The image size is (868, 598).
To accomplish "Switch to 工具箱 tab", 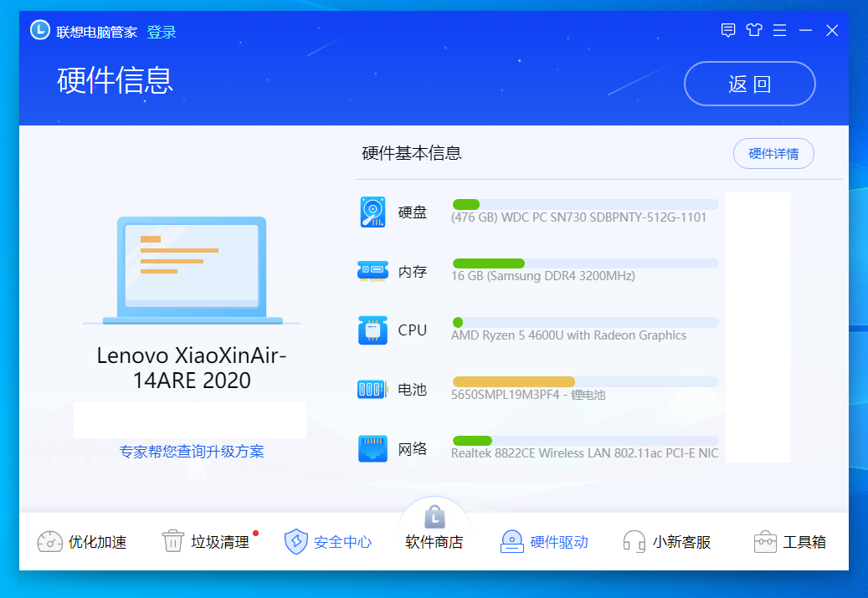I will 790,542.
